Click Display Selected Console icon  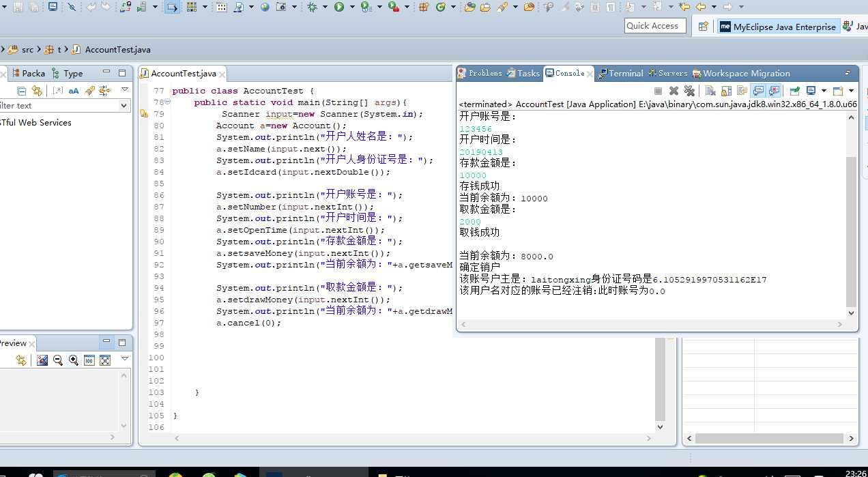[811, 91]
